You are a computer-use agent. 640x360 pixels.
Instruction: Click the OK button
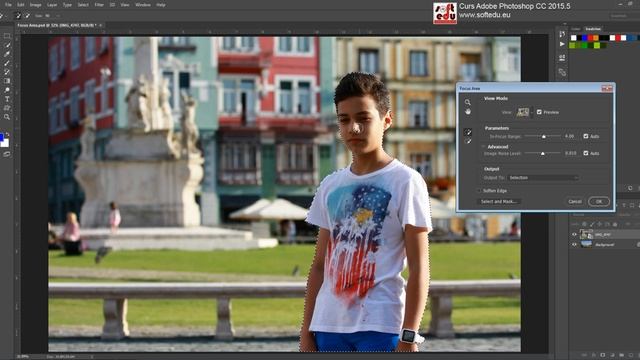599,202
